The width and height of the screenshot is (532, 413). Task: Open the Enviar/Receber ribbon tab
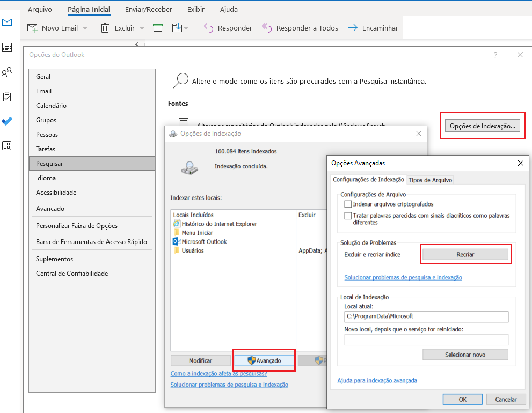[x=149, y=10]
